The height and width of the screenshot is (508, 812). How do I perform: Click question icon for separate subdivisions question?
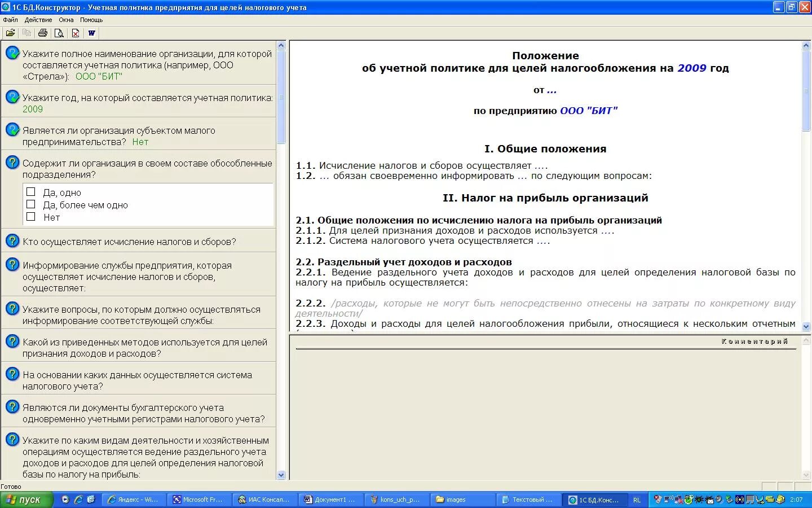point(12,163)
